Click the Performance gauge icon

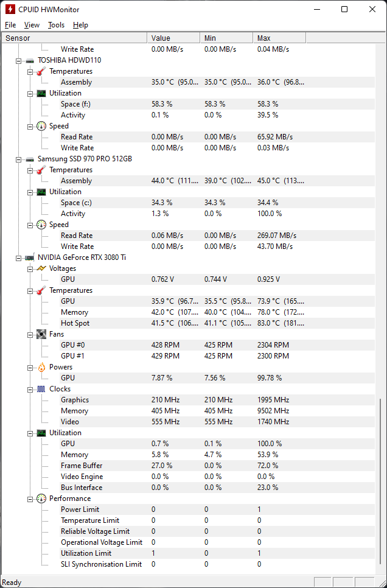coord(41,499)
